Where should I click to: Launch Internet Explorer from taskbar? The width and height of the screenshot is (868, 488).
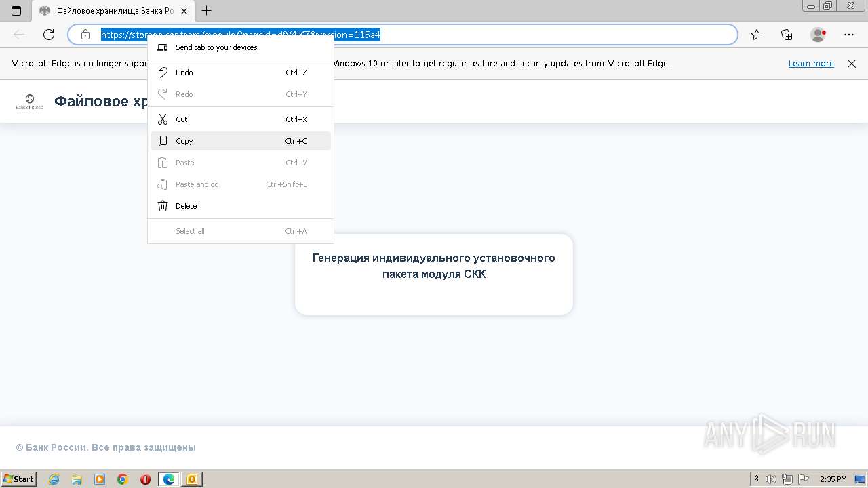[54, 479]
